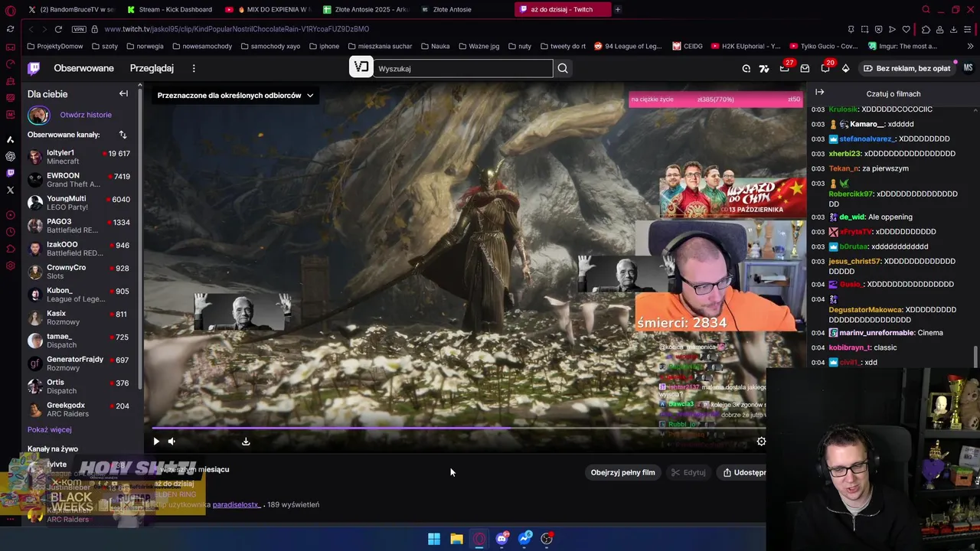This screenshot has height=551, width=980.
Task: Open the MS user avatar menu
Action: point(968,68)
